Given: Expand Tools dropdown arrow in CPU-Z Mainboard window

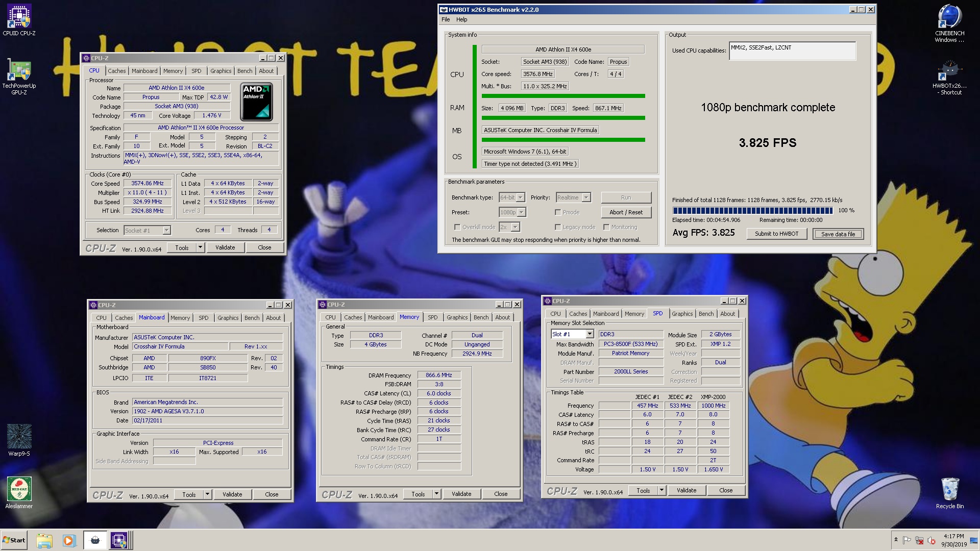Looking at the screenshot, I should 207,494.
